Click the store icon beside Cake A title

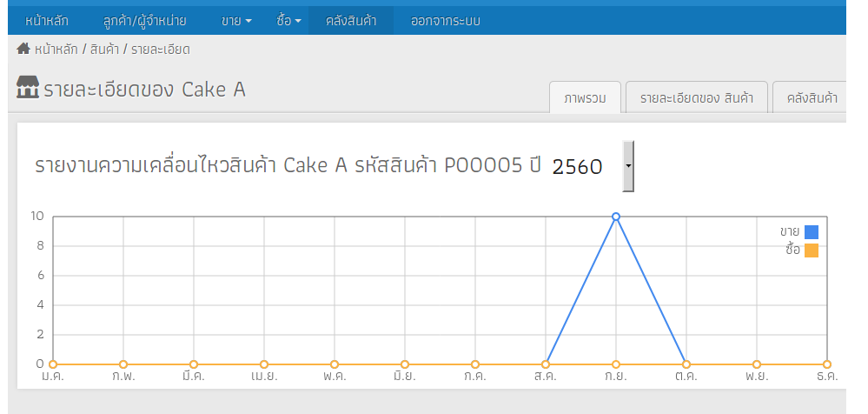[28, 88]
